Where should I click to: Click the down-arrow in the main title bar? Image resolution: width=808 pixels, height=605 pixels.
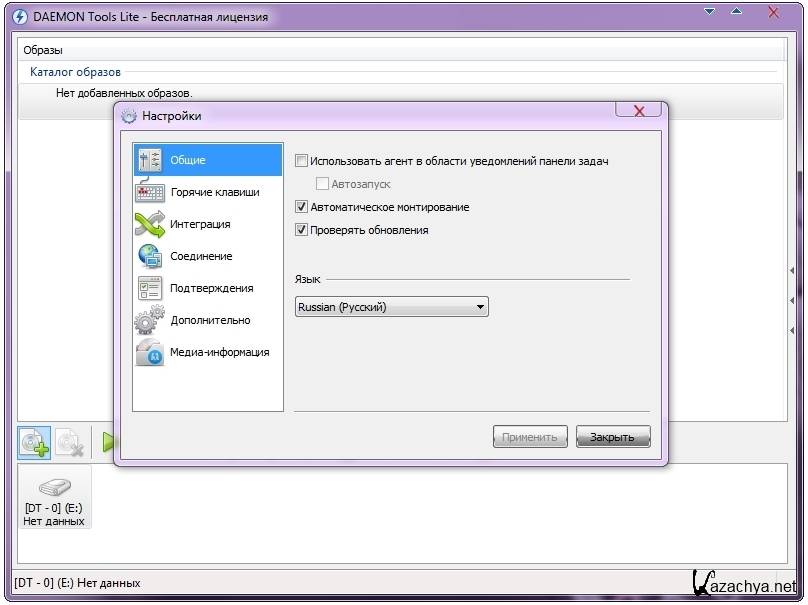[710, 13]
